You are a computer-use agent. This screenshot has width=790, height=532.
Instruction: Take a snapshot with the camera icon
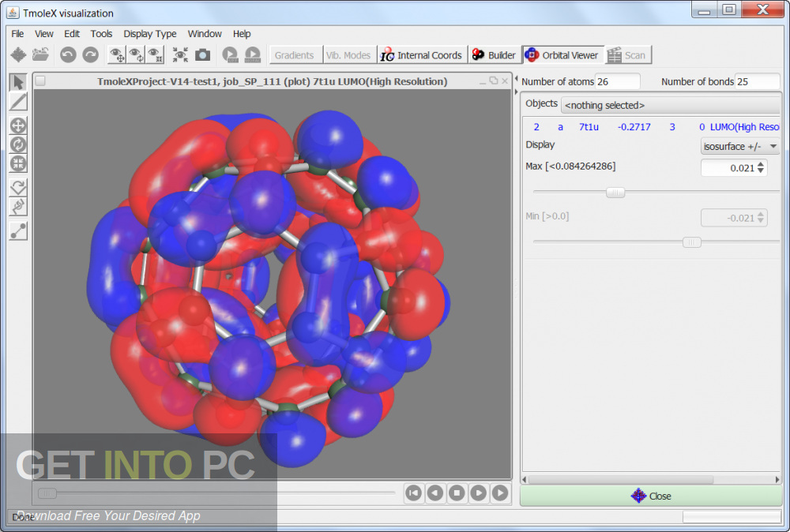click(x=202, y=55)
